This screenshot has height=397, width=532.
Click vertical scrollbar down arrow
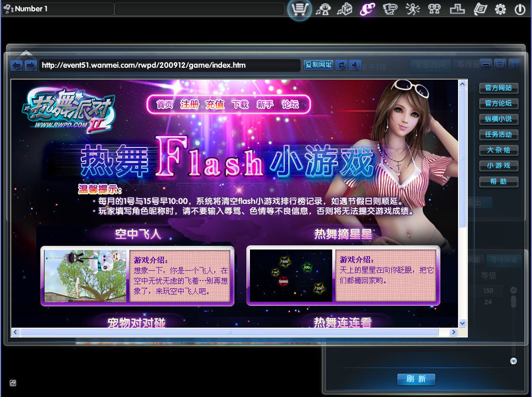(x=462, y=324)
